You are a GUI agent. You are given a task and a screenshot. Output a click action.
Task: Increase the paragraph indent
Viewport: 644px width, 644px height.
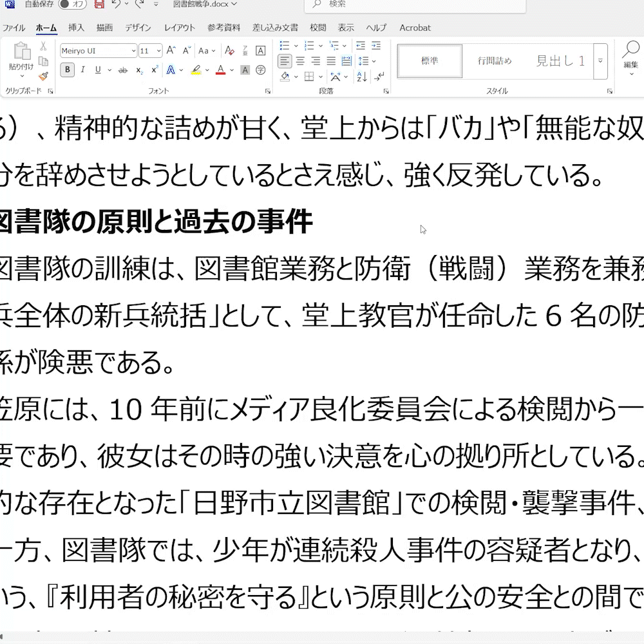tap(375, 46)
